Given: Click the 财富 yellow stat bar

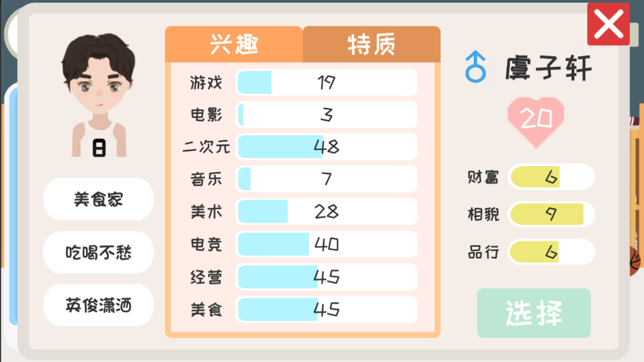Looking at the screenshot, I should point(551,177).
